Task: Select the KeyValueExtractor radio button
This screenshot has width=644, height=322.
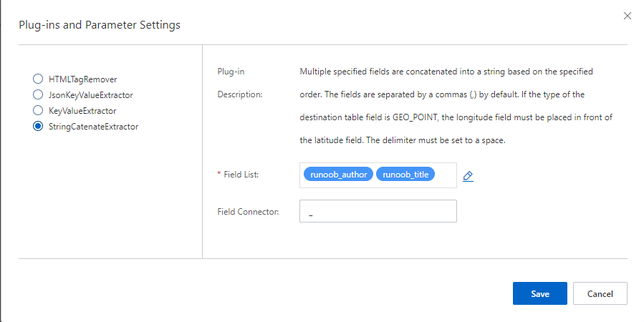Action: pos(38,111)
